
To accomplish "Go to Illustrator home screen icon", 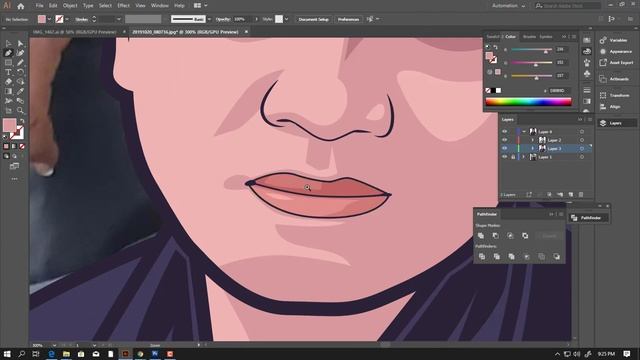I will [x=21, y=6].
